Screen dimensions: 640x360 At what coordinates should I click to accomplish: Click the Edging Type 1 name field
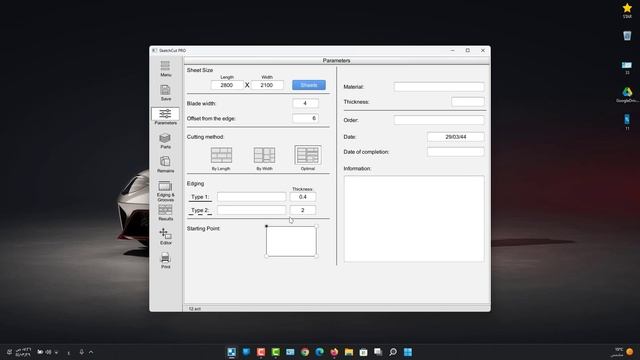[251, 197]
